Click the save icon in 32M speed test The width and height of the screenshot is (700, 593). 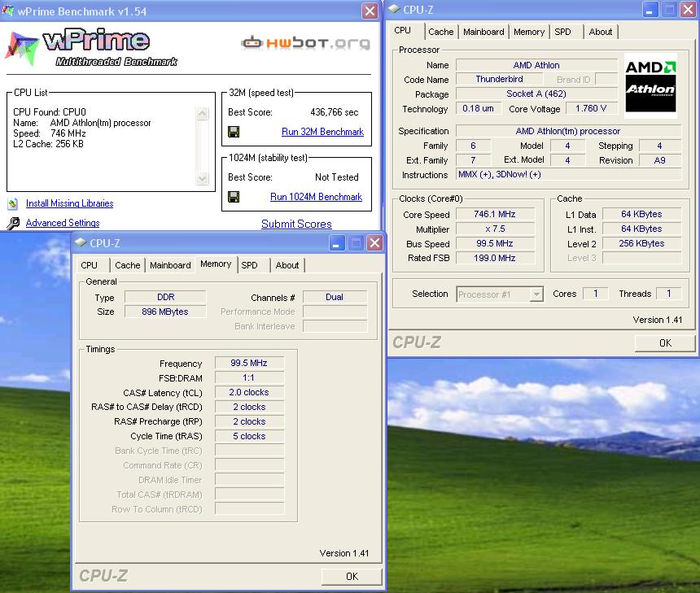234,132
